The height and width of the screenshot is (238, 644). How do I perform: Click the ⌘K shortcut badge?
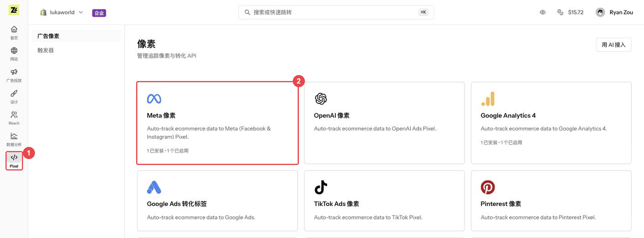pos(423,12)
